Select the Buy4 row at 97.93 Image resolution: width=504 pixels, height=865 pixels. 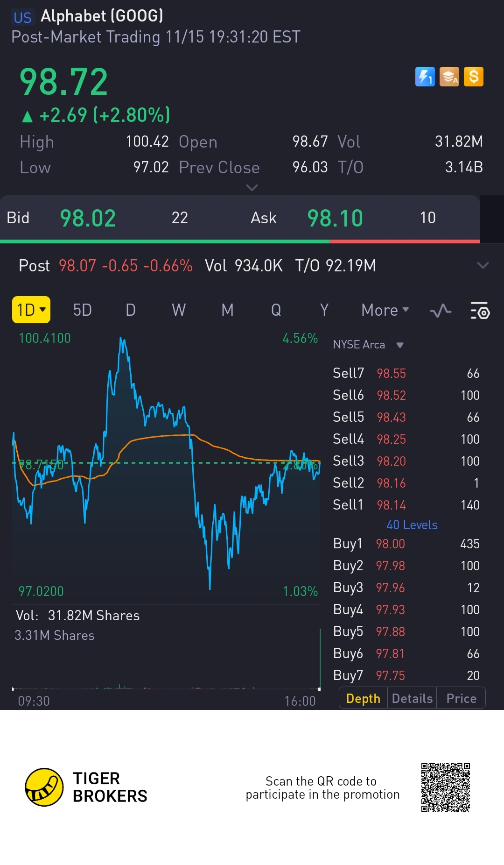[406, 610]
